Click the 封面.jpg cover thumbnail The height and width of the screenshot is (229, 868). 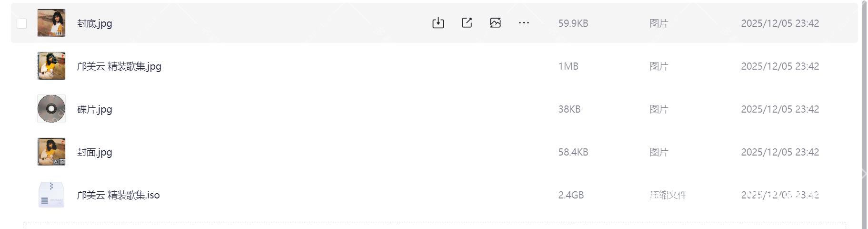51,152
